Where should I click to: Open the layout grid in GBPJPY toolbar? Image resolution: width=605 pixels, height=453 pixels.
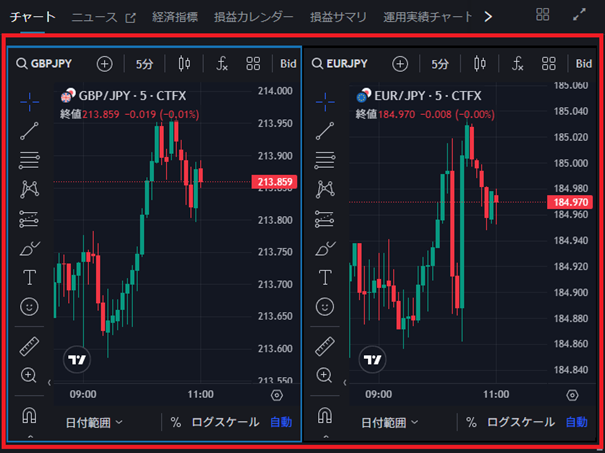point(253,63)
